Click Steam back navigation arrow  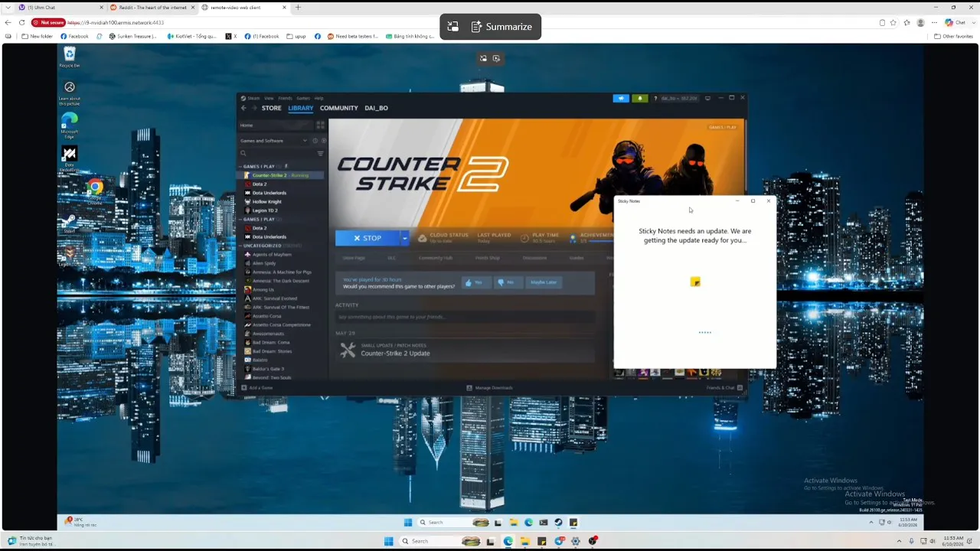pos(243,108)
